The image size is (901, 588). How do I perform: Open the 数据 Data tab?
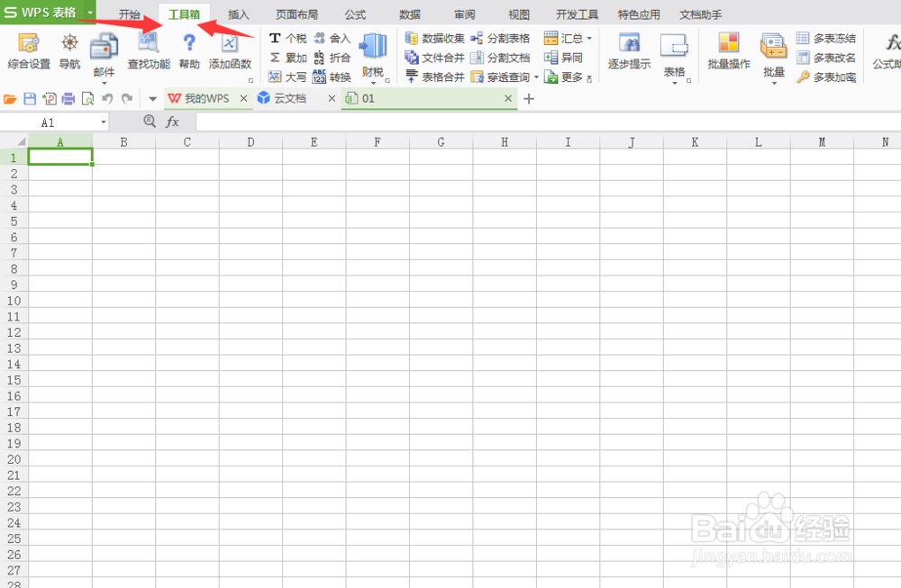tap(410, 14)
